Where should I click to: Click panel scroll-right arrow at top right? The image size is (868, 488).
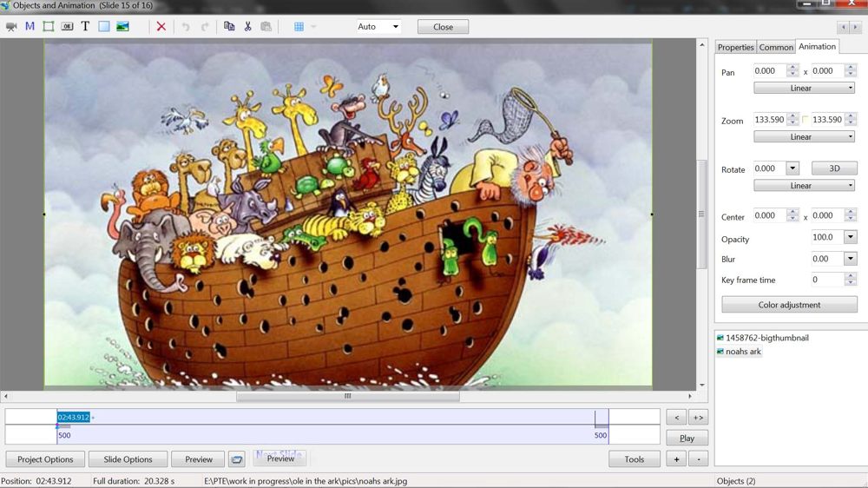(x=856, y=27)
